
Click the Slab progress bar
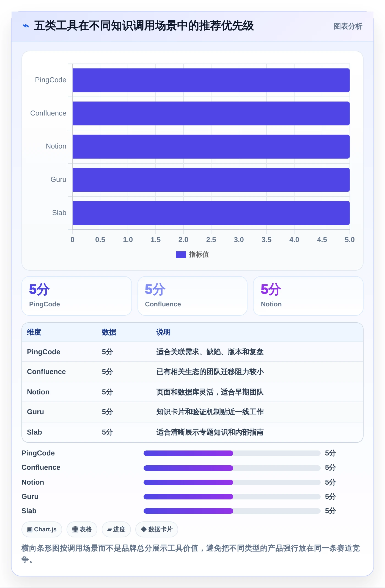tap(232, 511)
